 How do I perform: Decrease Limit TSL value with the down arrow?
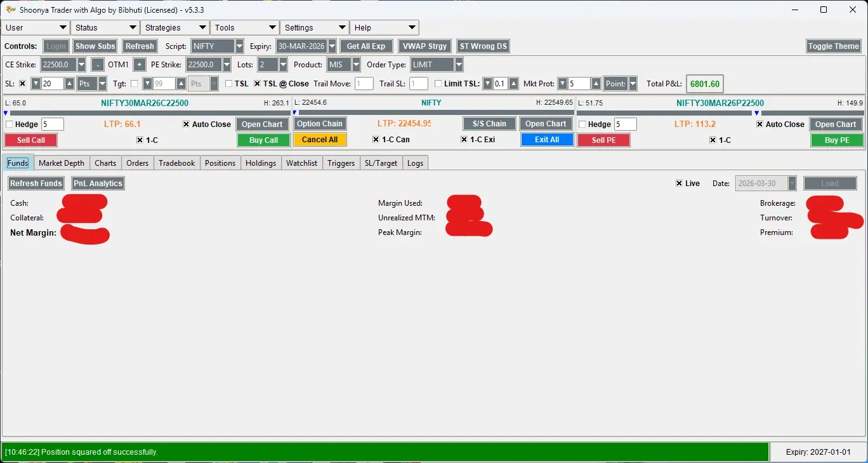click(x=487, y=84)
